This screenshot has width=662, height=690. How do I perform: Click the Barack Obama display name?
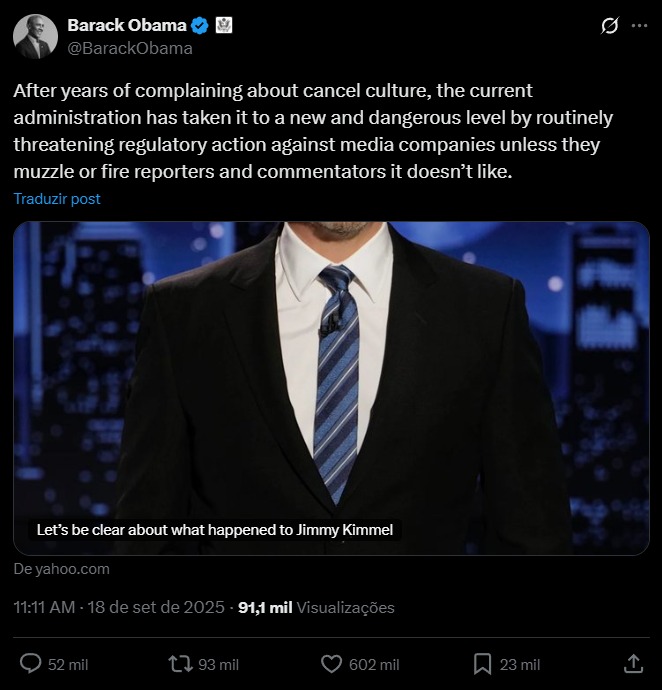point(124,26)
